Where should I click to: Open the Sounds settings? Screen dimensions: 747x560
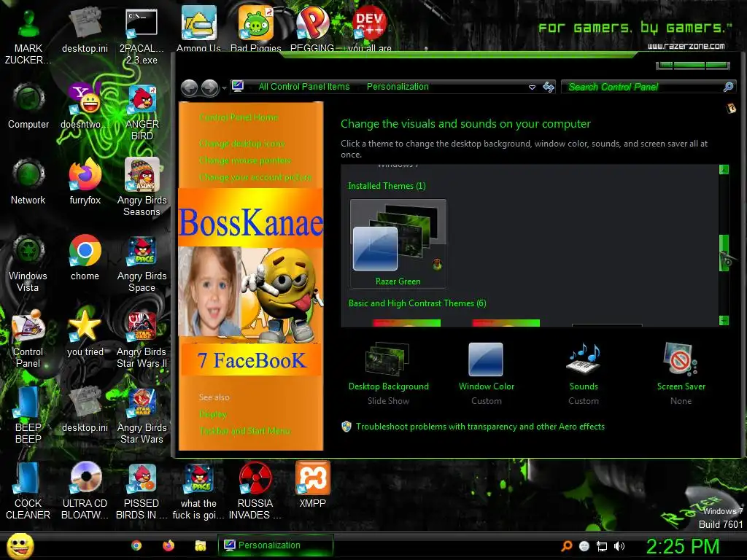coord(583,374)
